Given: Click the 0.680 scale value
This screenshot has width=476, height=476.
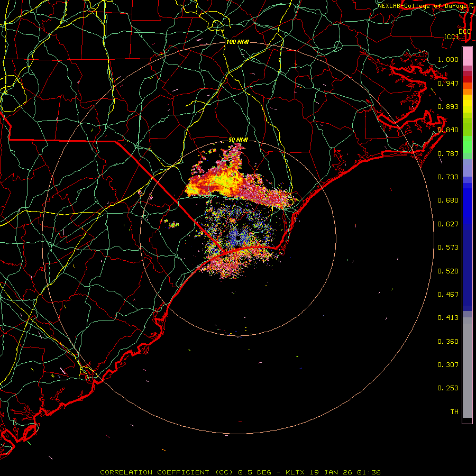Looking at the screenshot, I should click(x=448, y=200).
